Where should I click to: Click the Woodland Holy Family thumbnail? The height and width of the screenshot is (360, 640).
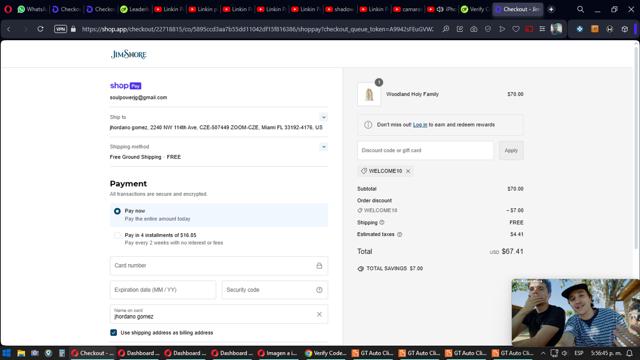point(369,94)
